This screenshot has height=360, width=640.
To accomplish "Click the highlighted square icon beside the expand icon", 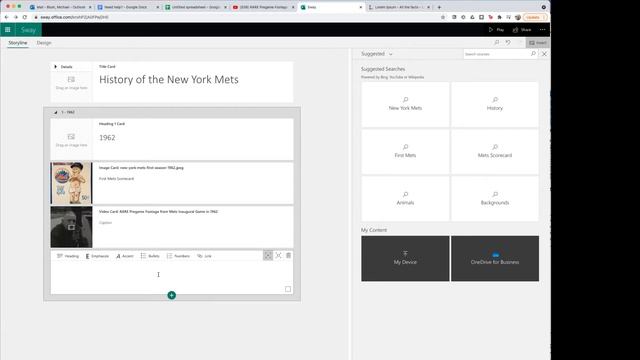I will pos(268,256).
